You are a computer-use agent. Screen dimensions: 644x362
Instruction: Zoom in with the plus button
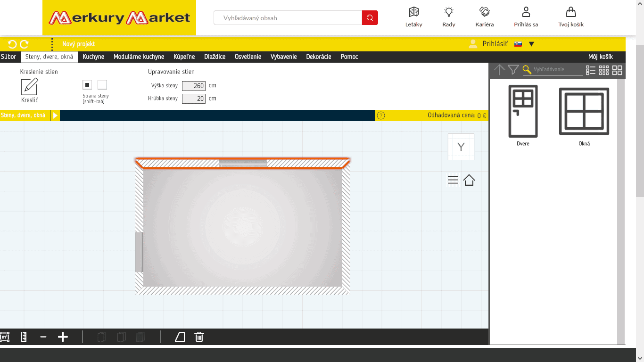63,337
